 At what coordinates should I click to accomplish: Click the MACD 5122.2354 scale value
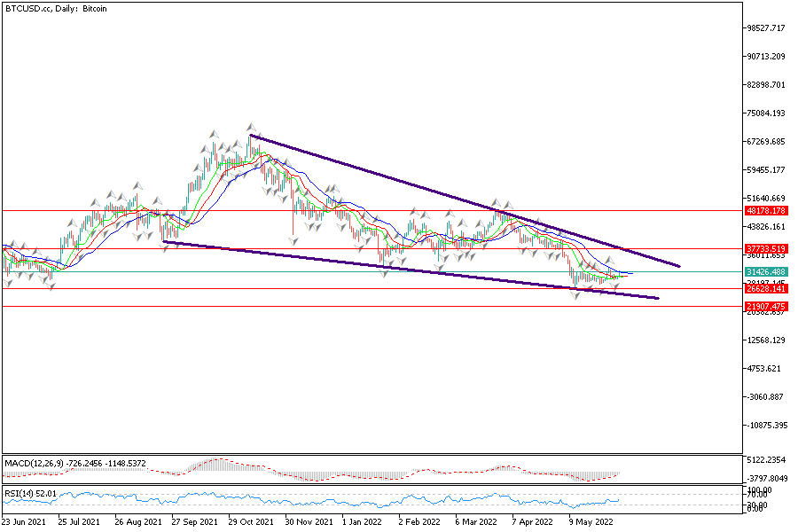click(x=767, y=459)
